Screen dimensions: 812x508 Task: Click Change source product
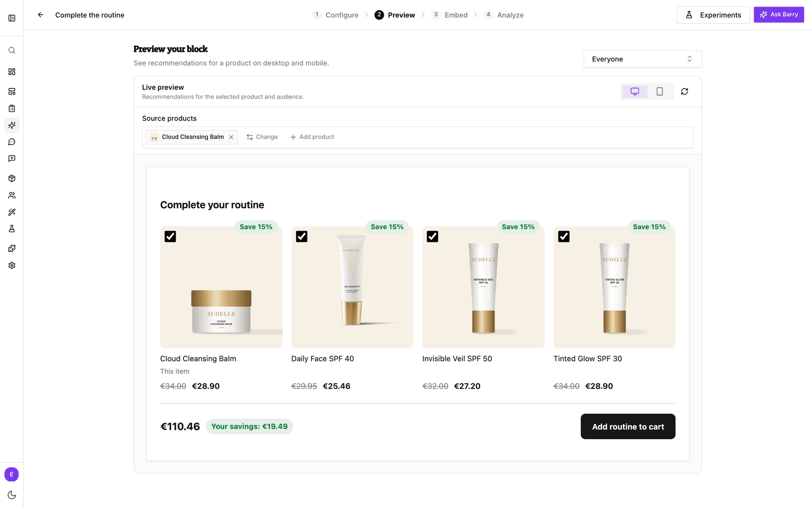262,137
